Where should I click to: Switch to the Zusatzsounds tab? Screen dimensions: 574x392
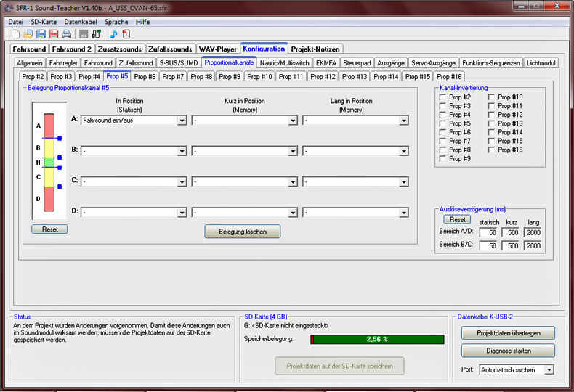pos(120,49)
